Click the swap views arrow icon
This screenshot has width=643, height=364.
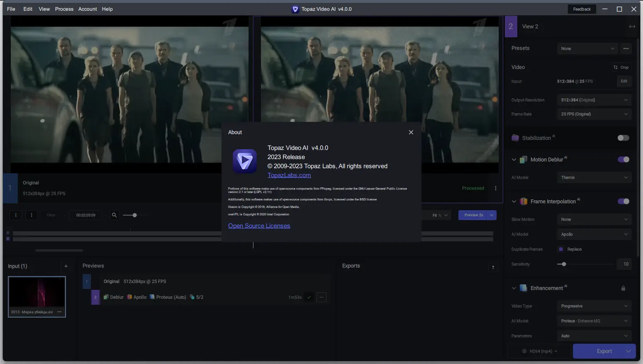632,27
